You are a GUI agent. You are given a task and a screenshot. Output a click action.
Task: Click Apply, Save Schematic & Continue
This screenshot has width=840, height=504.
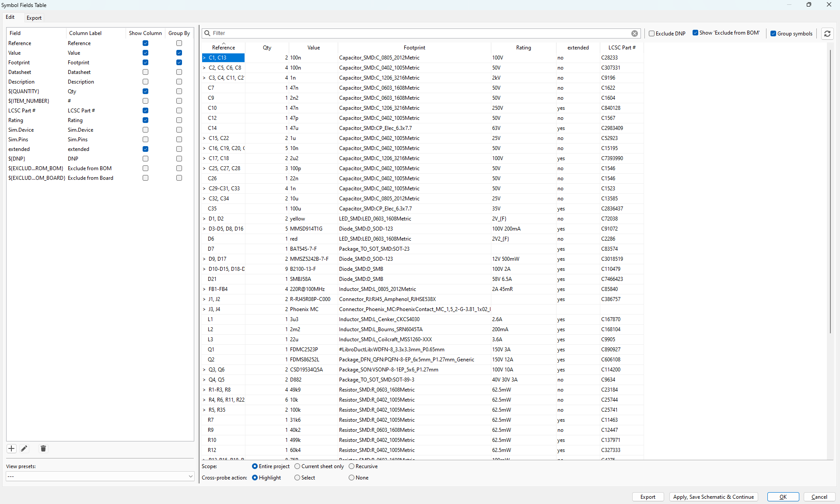[x=713, y=497]
